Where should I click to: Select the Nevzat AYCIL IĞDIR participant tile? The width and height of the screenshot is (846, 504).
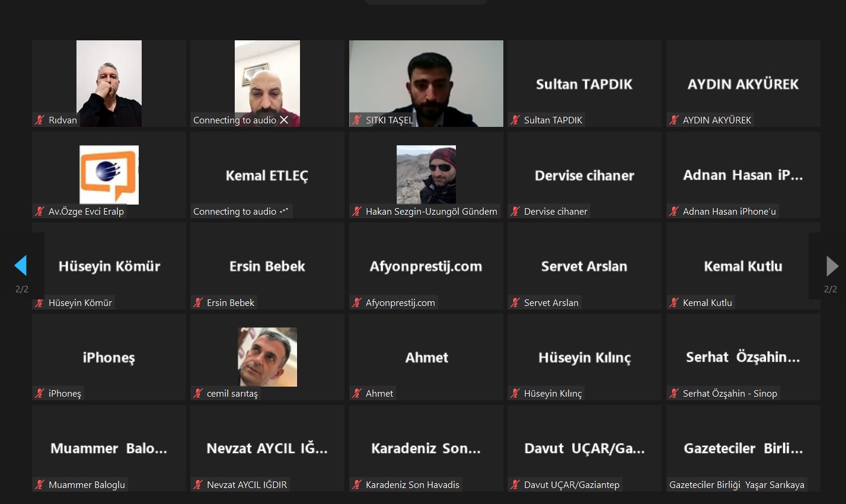point(267,448)
